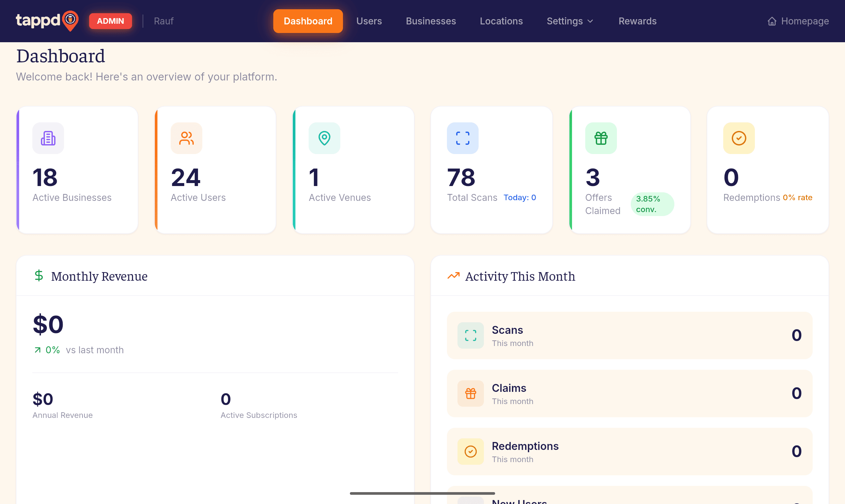The width and height of the screenshot is (845, 504).
Task: Click the tappd logo
Action: tap(47, 21)
